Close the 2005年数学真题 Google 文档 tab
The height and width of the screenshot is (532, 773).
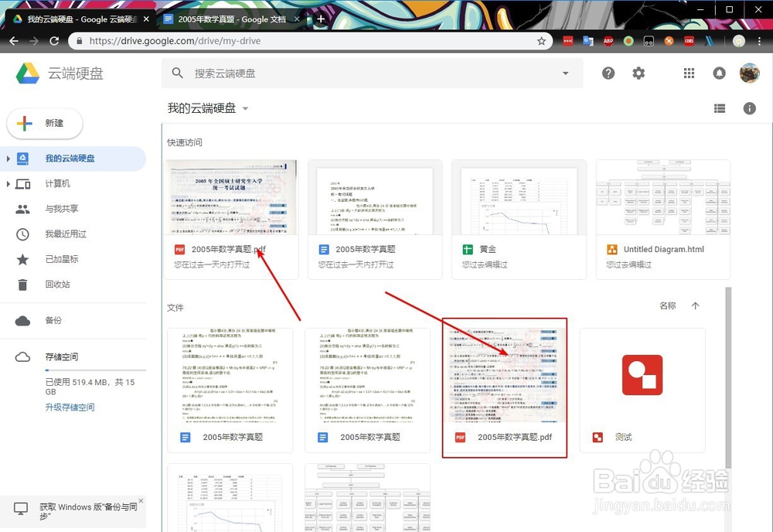pyautogui.click(x=297, y=19)
